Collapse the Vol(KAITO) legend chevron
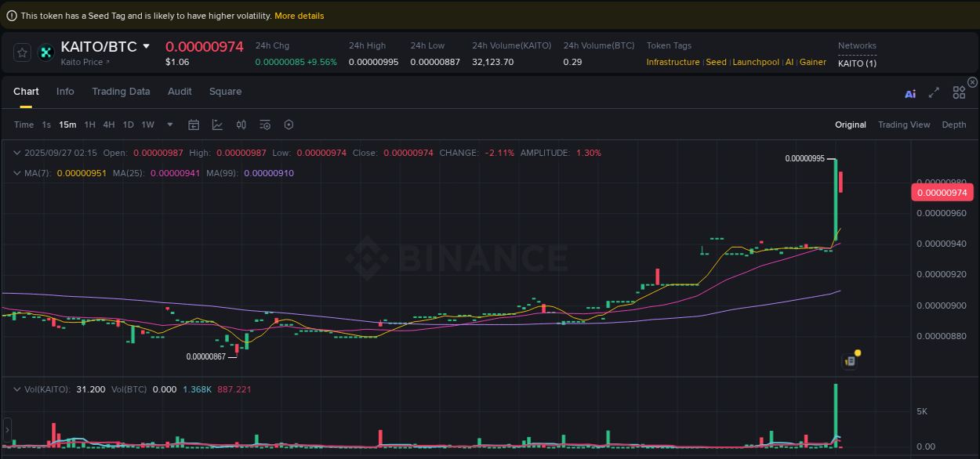The height and width of the screenshot is (459, 980). 16,389
